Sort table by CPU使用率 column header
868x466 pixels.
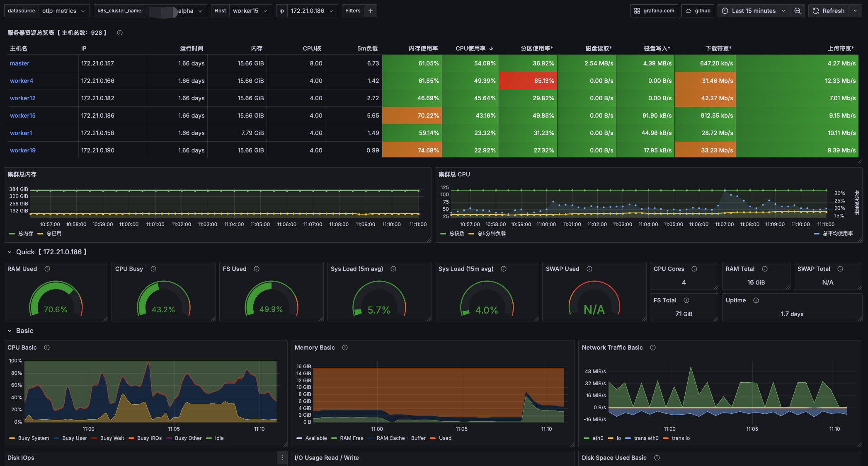470,48
